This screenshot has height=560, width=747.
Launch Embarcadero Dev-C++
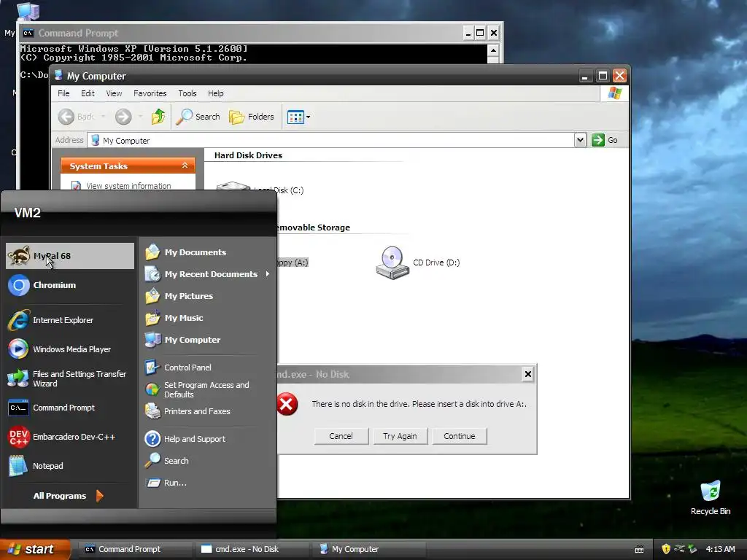click(x=69, y=437)
